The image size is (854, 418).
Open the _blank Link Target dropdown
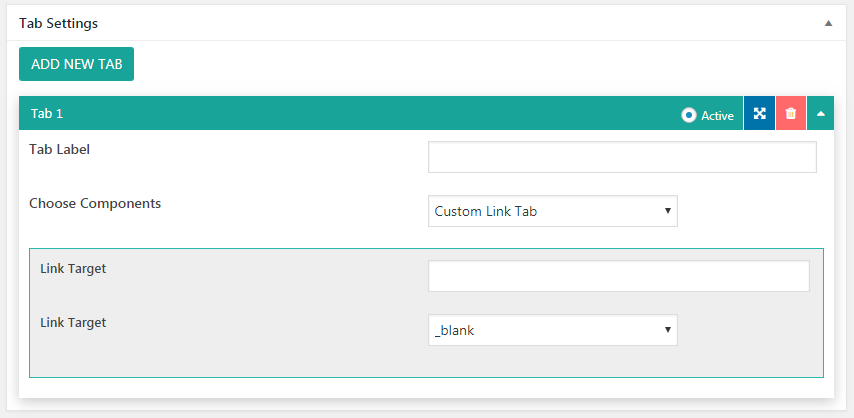[x=552, y=330]
